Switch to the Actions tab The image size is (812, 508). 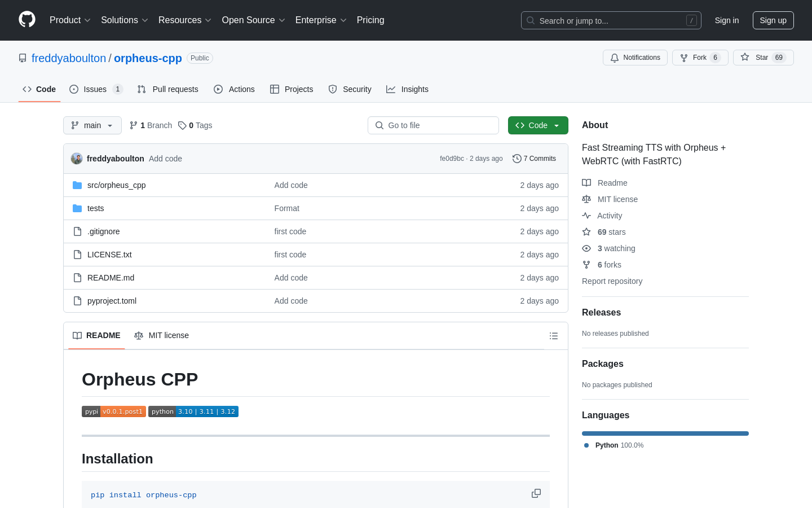(x=234, y=89)
